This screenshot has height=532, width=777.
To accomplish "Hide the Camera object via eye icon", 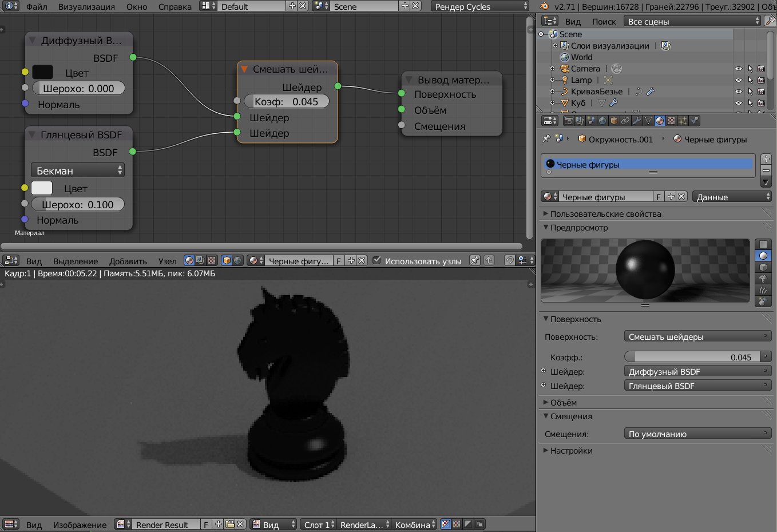I will [x=738, y=69].
